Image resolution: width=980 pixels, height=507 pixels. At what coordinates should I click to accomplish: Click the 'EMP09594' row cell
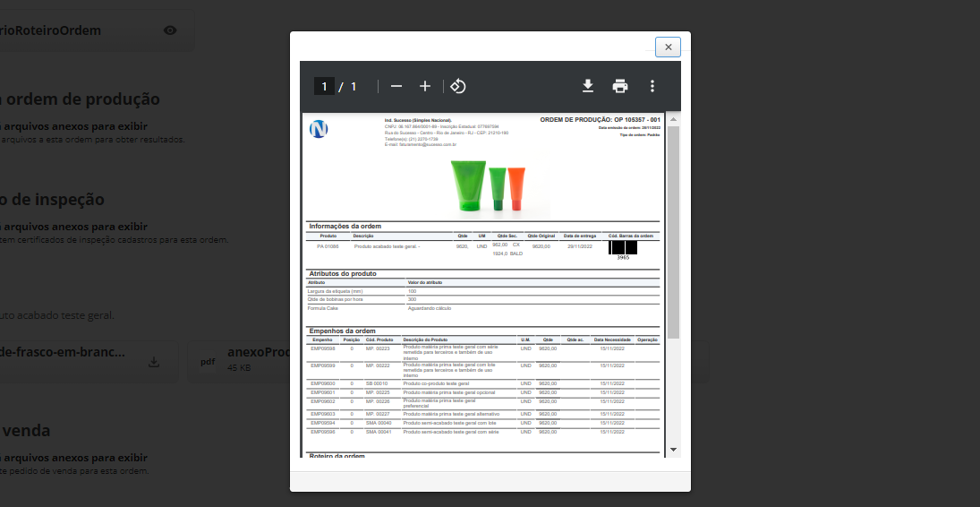[323, 423]
